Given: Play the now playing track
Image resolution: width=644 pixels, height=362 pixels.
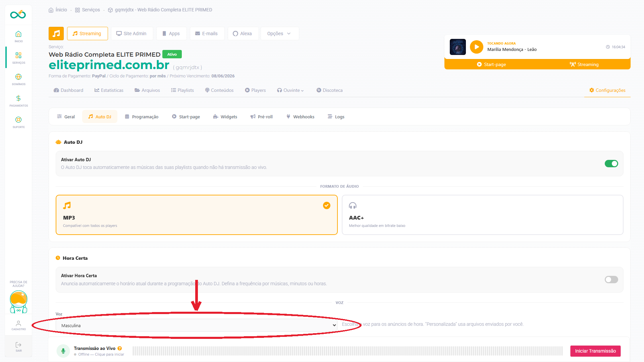Looking at the screenshot, I should pyautogui.click(x=476, y=47).
